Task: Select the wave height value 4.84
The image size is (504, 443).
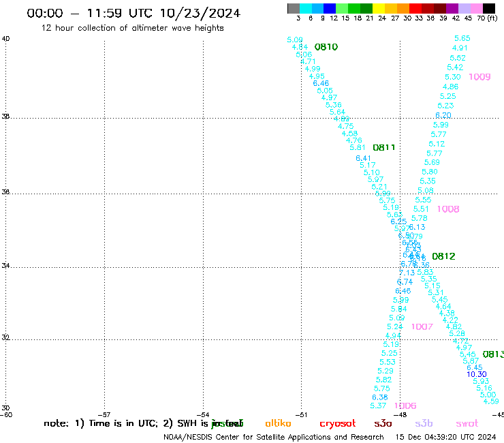Action: (300, 47)
